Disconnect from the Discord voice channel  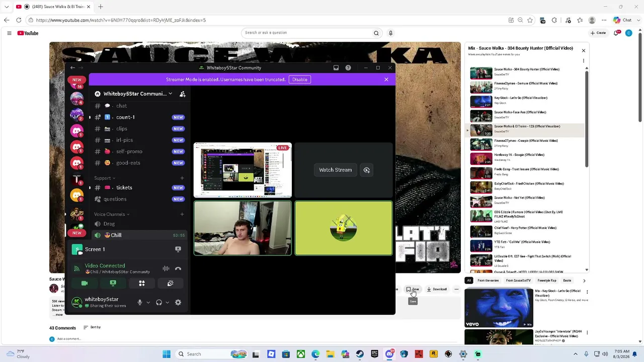click(178, 268)
